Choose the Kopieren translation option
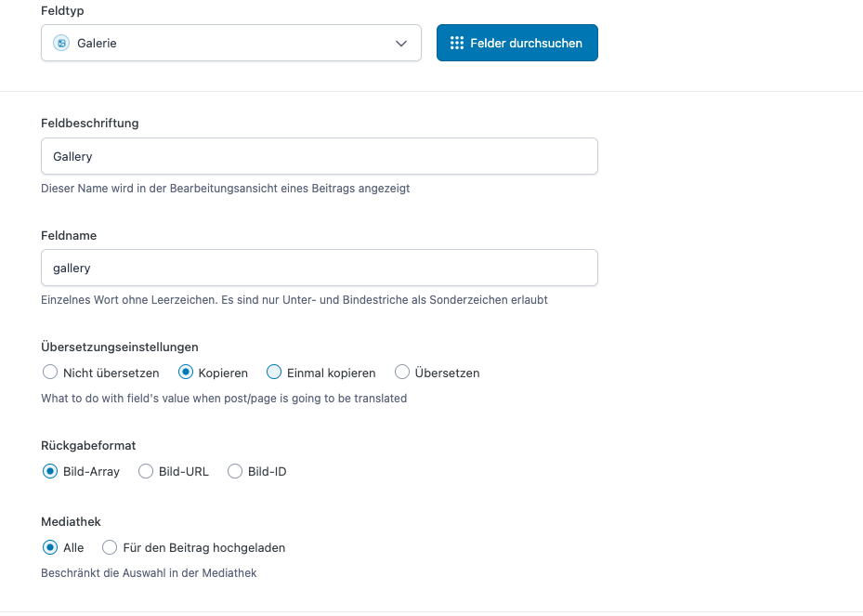This screenshot has height=616, width=863. [186, 373]
